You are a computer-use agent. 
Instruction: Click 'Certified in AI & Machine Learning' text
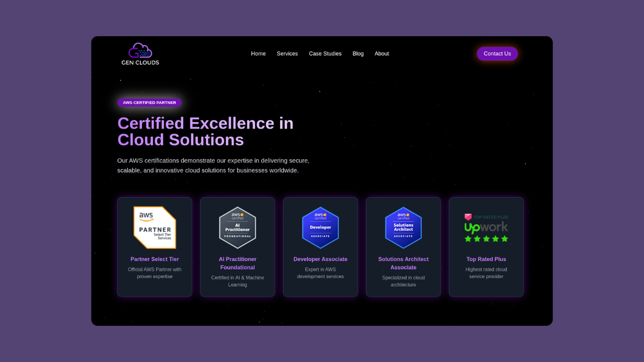tap(237, 281)
